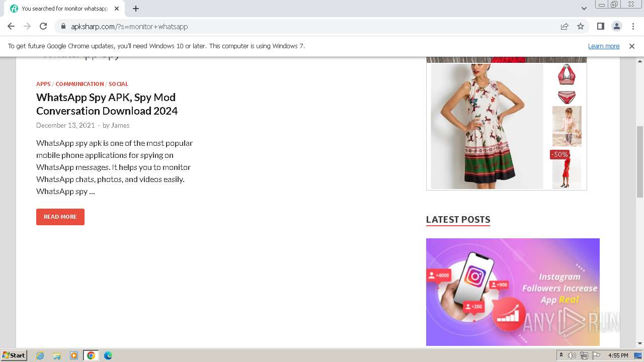This screenshot has width=644, height=362.
Task: Close the 'You searched for monitor whatsapp' tab
Action: (x=117, y=9)
